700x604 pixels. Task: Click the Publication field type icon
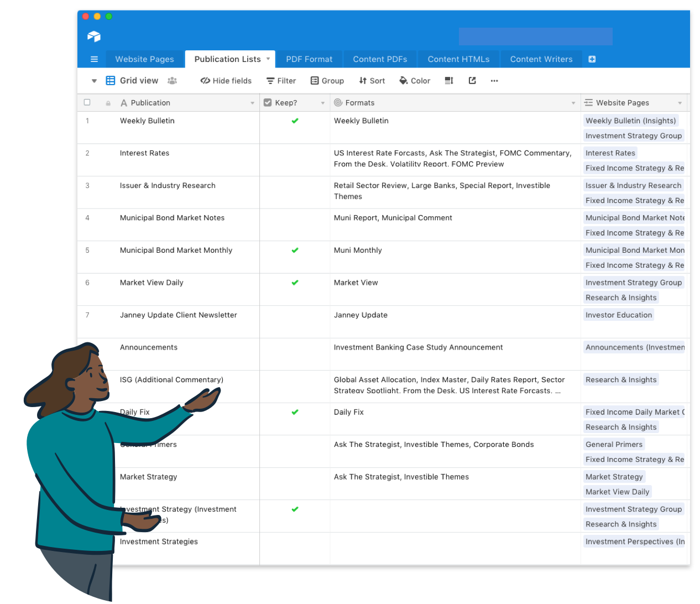coord(124,103)
